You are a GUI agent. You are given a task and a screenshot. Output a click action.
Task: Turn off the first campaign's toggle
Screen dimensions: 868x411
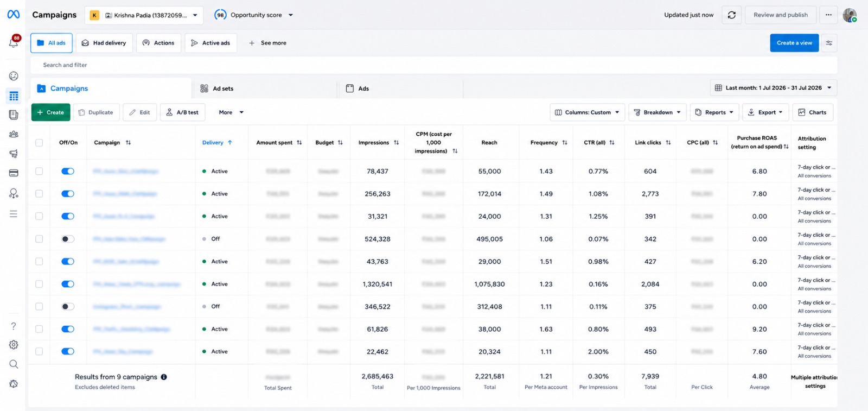coord(68,171)
